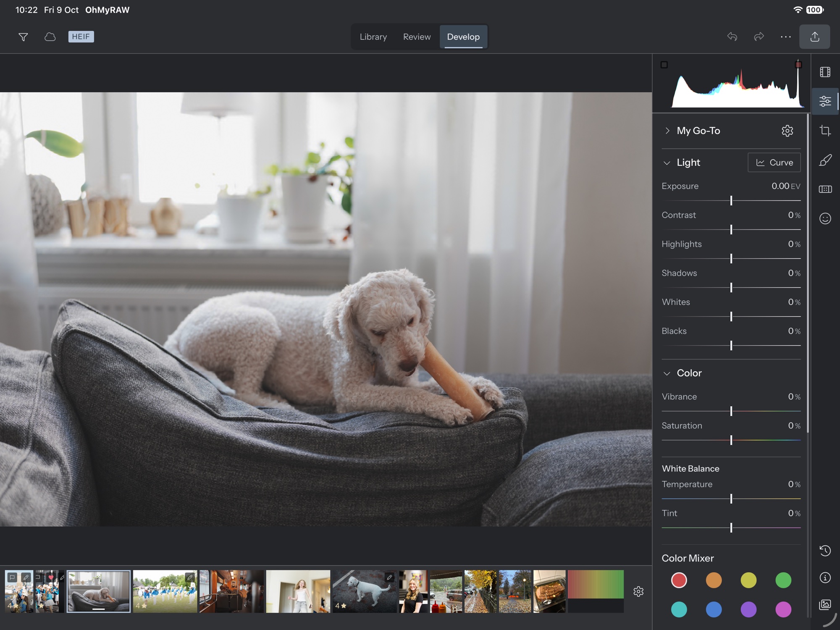Image resolution: width=840 pixels, height=630 pixels.
Task: Switch to the Library tab
Action: (x=373, y=37)
